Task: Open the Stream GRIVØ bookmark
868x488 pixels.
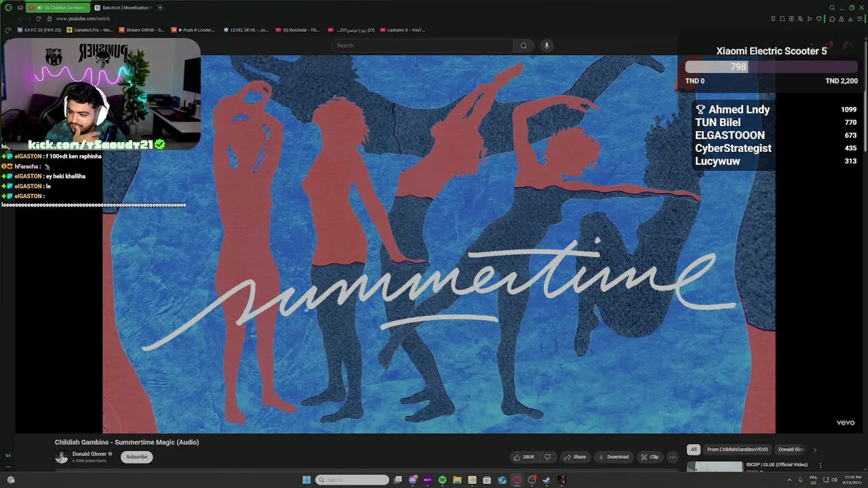Action: [141, 30]
